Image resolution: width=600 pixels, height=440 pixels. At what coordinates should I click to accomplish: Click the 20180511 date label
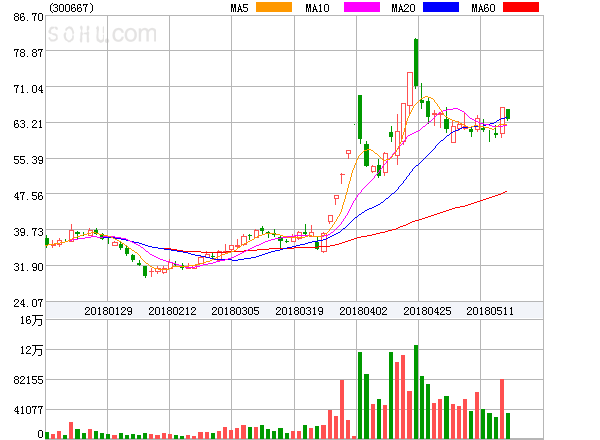click(490, 311)
